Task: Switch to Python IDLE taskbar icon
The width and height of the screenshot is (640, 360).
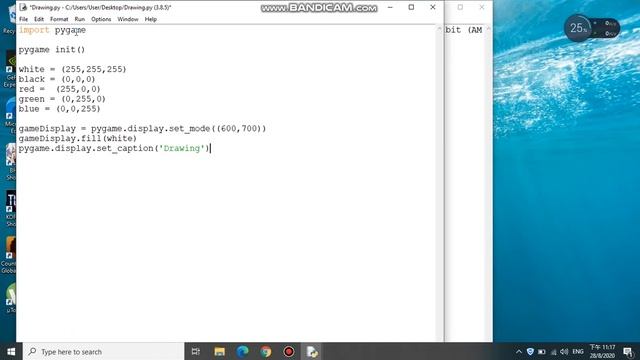Action: 312,351
